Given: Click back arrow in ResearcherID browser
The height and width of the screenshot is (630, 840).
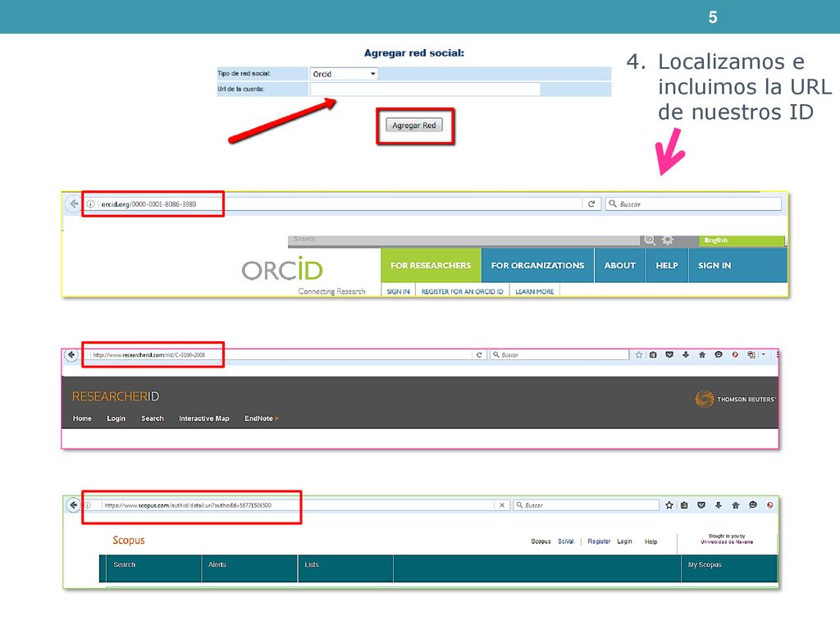Looking at the screenshot, I should [71, 354].
